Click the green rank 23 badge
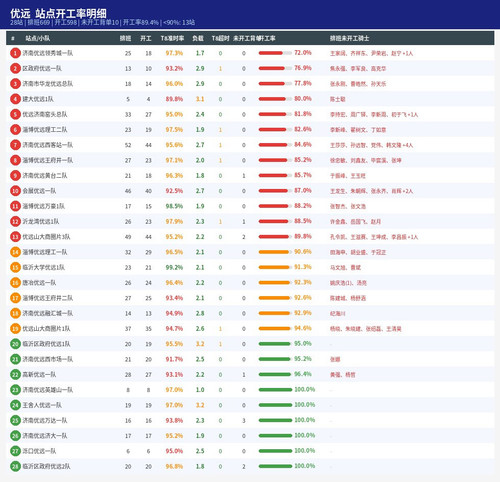This screenshot has width=500, height=482. 15,390
